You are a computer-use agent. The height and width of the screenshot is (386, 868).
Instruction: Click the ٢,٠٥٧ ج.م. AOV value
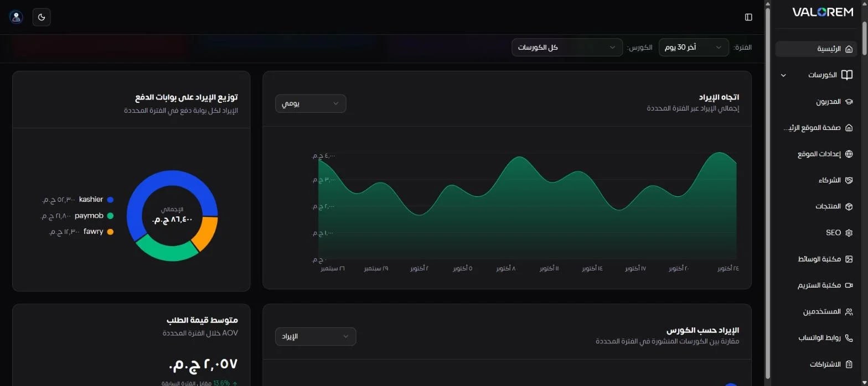[203, 364]
